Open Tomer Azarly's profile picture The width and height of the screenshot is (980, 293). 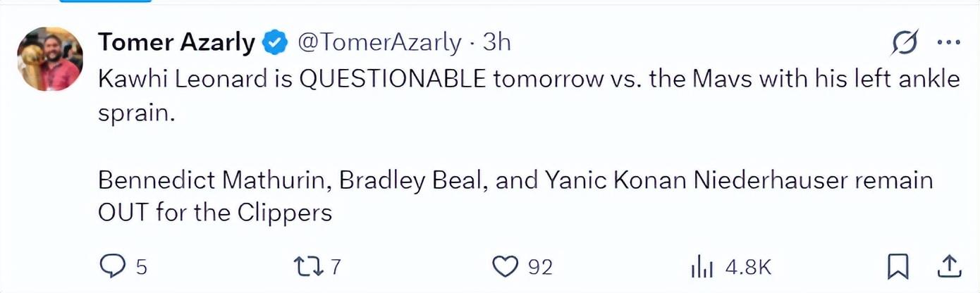point(50,59)
